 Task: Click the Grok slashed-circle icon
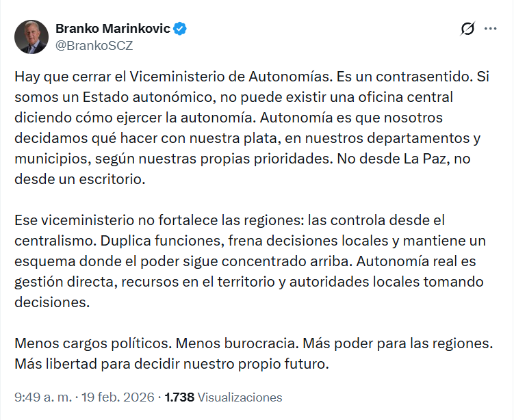(x=468, y=29)
